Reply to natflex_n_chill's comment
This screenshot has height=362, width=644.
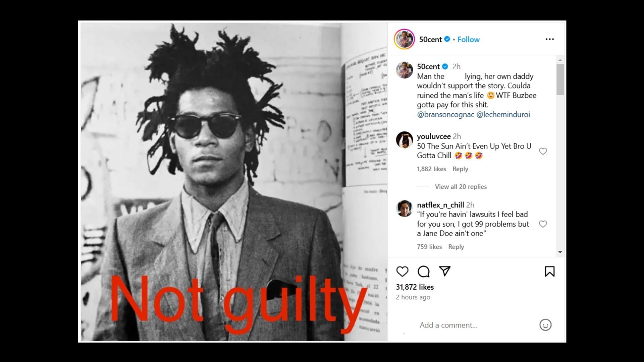pyautogui.click(x=456, y=247)
